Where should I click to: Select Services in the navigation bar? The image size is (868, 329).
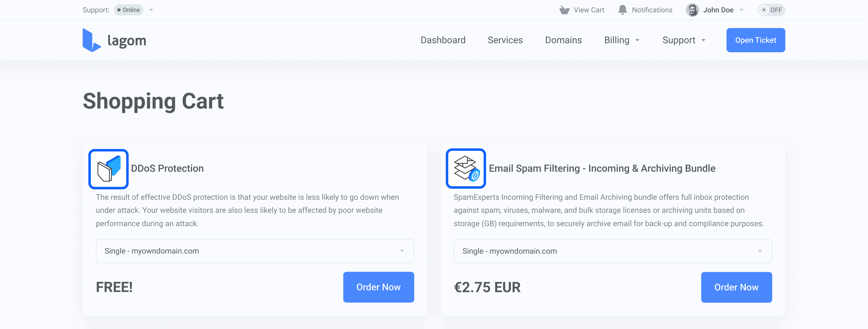tap(505, 40)
